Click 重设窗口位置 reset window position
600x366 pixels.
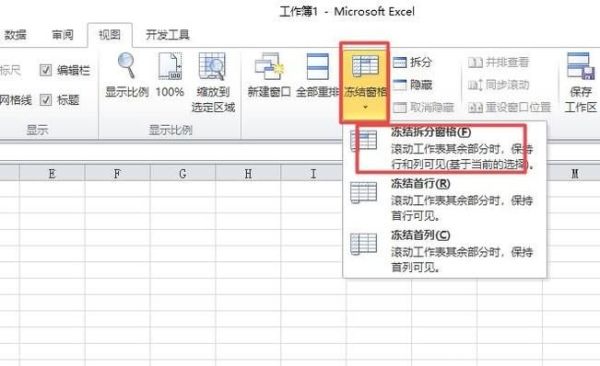(x=509, y=108)
